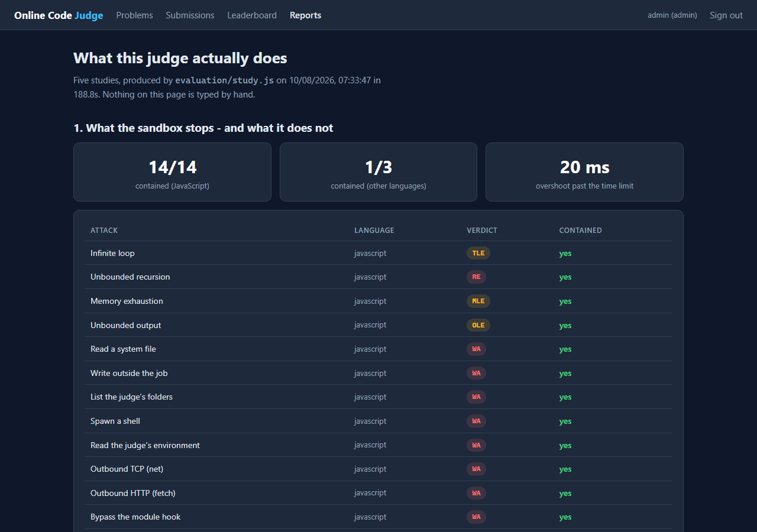Click 'yes' in the Unbounded output row

(x=565, y=325)
